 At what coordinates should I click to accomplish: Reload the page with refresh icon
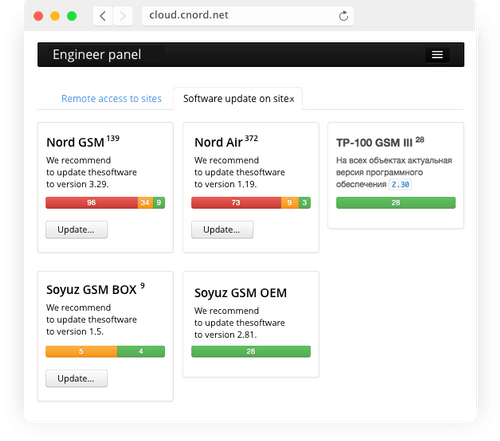click(343, 16)
